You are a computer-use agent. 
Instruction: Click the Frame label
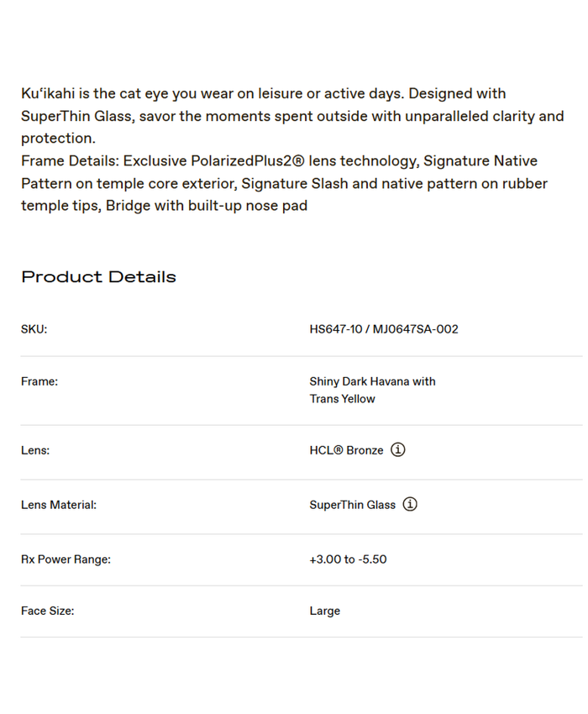point(39,381)
